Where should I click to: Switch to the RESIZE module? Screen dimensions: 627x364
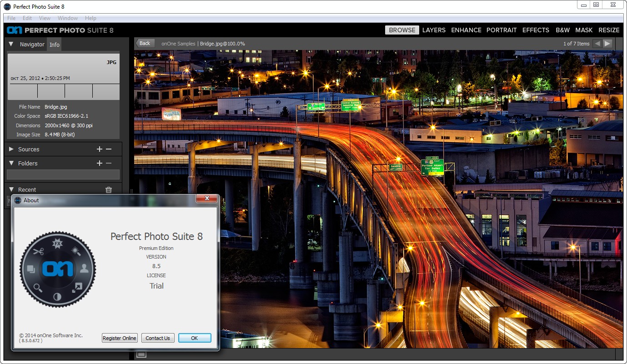(609, 30)
